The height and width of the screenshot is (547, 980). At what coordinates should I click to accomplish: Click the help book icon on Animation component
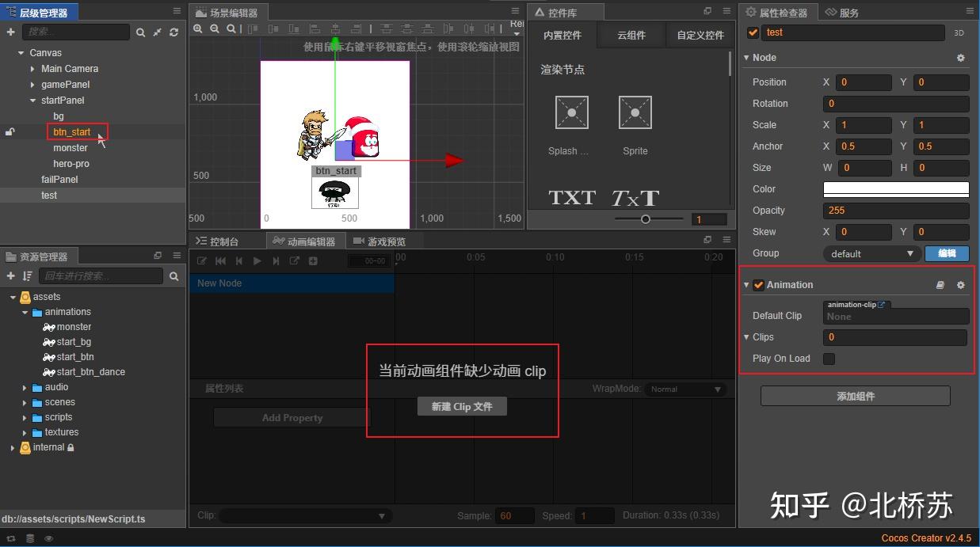tap(940, 284)
